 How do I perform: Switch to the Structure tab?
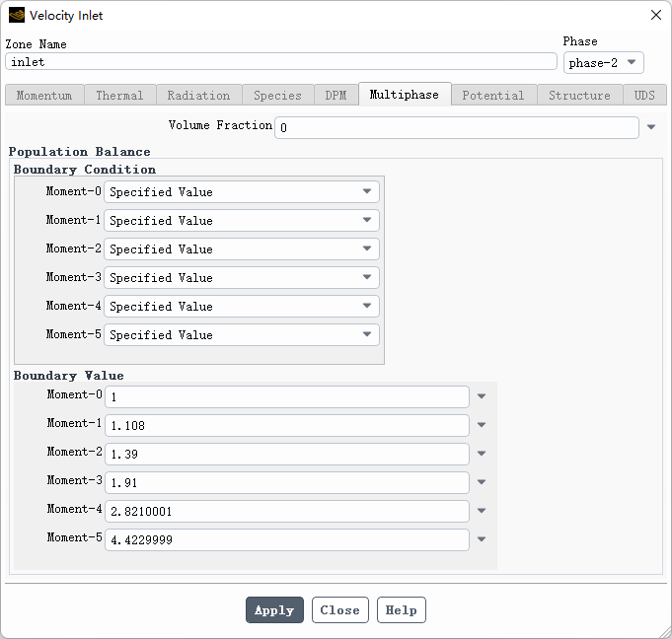580,95
